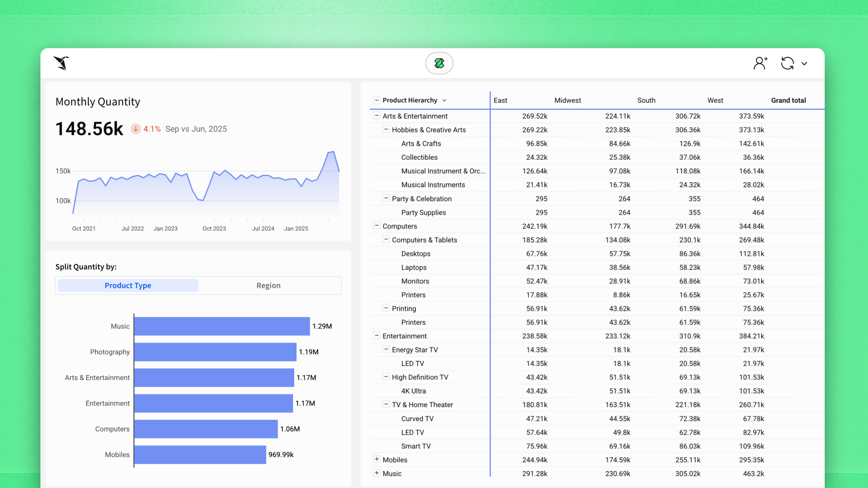The width and height of the screenshot is (868, 488).
Task: Switch the split to Region
Action: (268, 285)
